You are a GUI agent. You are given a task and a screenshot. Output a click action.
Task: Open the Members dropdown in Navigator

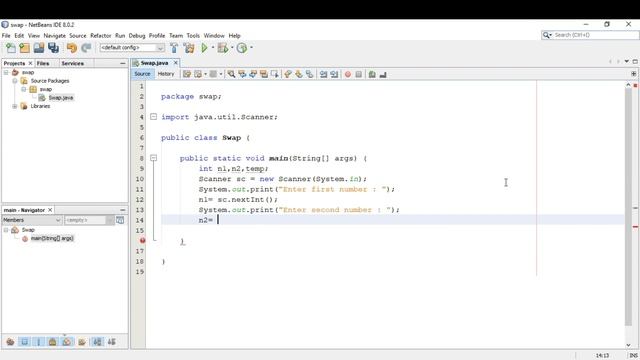(x=31, y=220)
